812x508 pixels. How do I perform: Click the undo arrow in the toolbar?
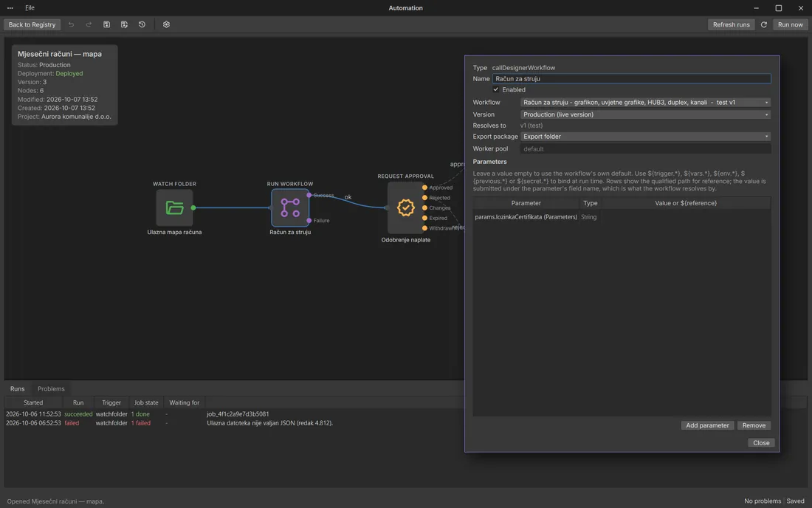tap(71, 24)
